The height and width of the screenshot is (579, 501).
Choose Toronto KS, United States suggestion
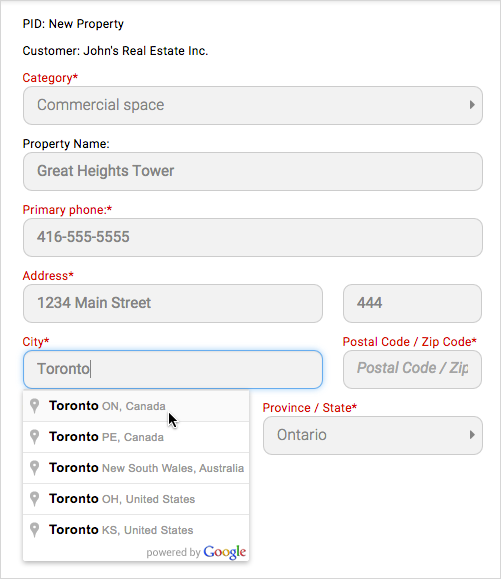point(136,530)
